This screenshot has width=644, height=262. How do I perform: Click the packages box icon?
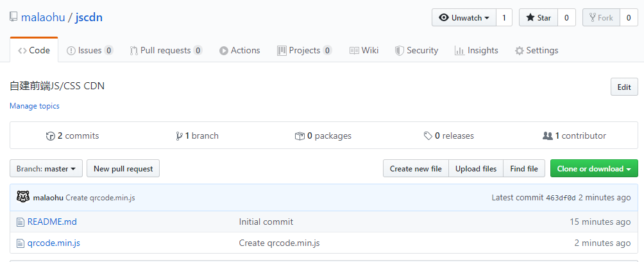pyautogui.click(x=300, y=136)
